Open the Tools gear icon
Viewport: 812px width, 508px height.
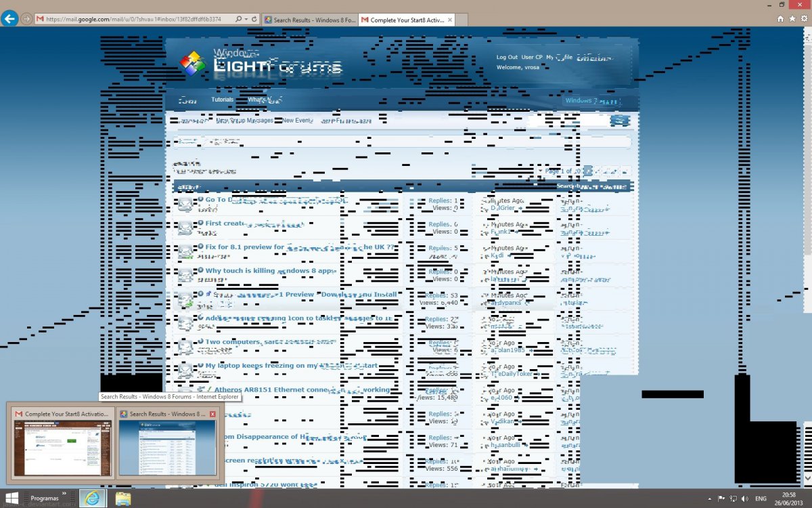coord(803,19)
